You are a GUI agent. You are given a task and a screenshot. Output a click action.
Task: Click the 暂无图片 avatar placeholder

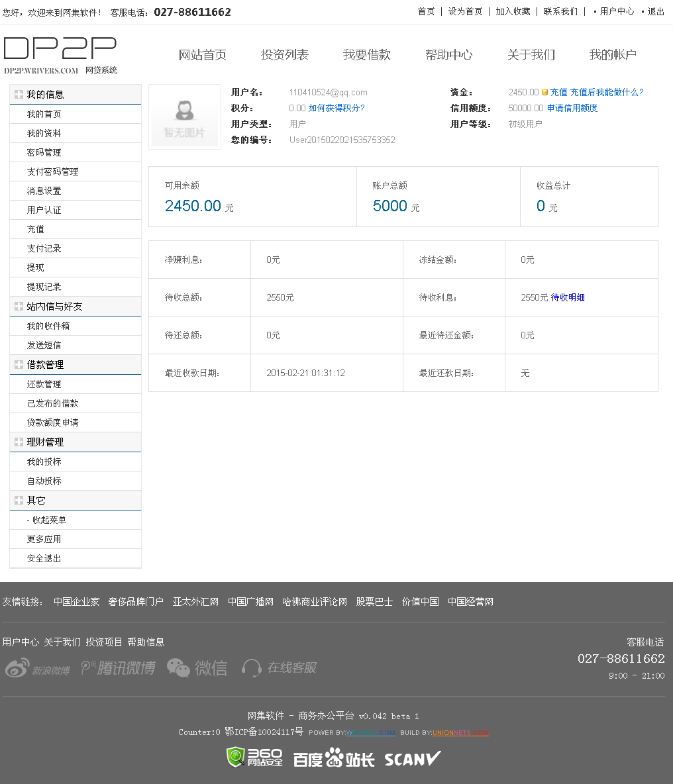(x=185, y=117)
